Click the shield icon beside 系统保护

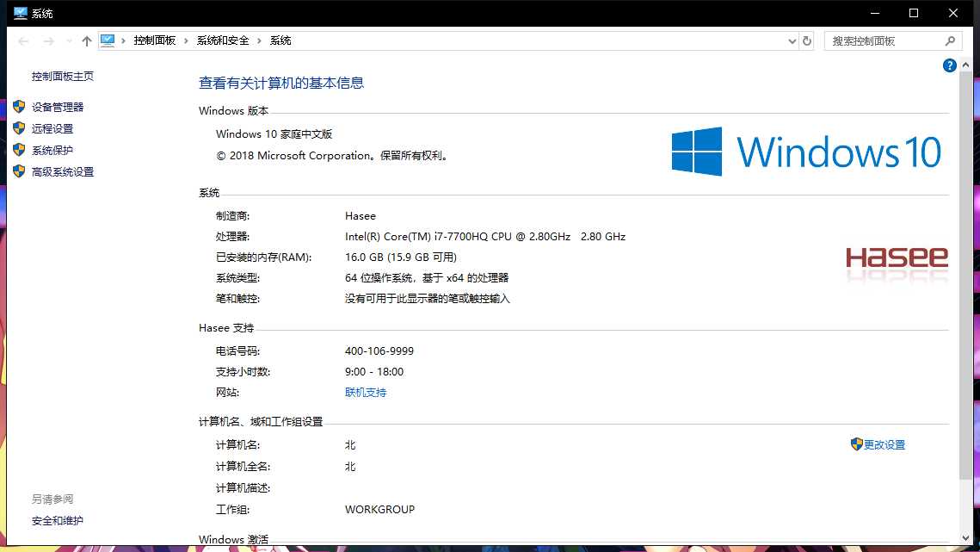[x=19, y=150]
